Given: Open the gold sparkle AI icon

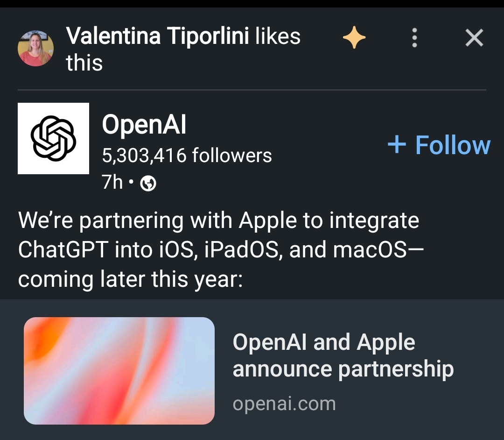Looking at the screenshot, I should 354,38.
